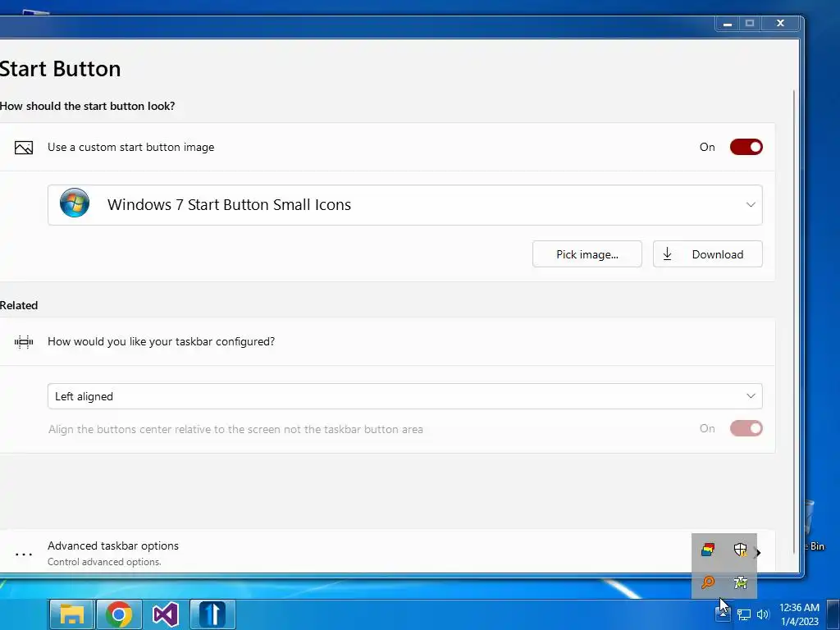Toggle align buttons center relative to screen
Screen dimensions: 840x630
746,428
